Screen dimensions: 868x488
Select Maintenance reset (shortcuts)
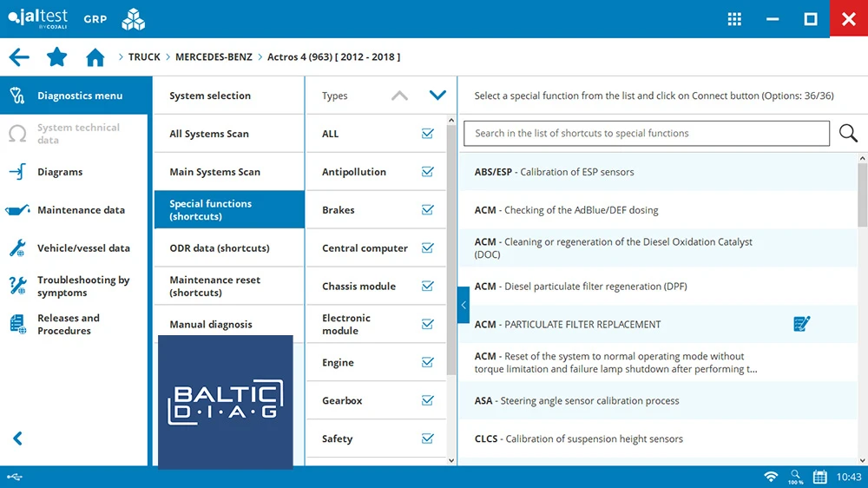click(229, 286)
